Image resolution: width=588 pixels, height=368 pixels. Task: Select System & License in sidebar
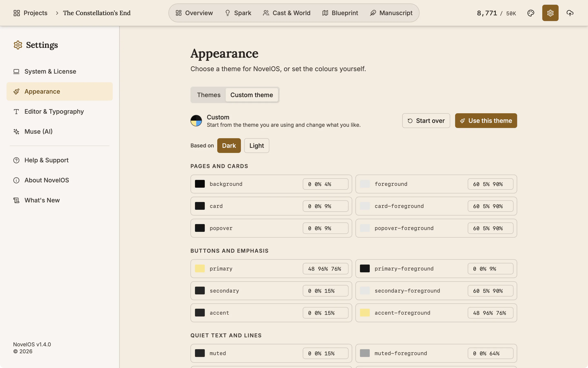pyautogui.click(x=60, y=71)
